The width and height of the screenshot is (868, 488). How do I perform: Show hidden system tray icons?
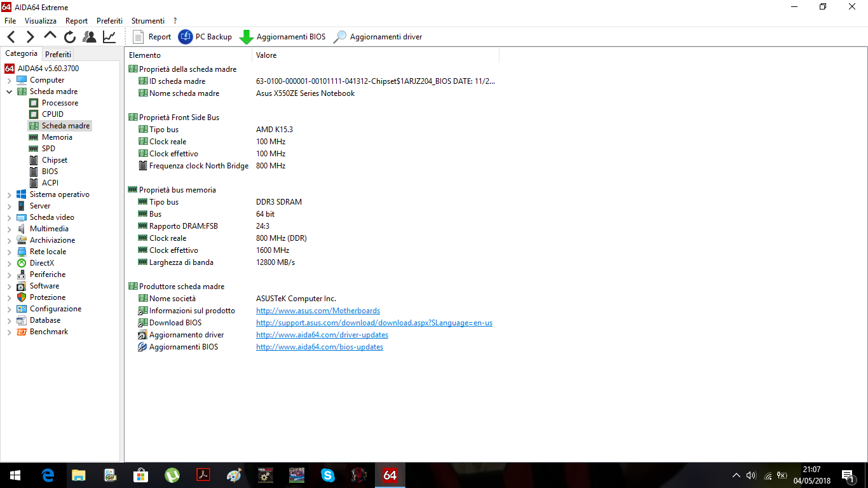pyautogui.click(x=736, y=475)
